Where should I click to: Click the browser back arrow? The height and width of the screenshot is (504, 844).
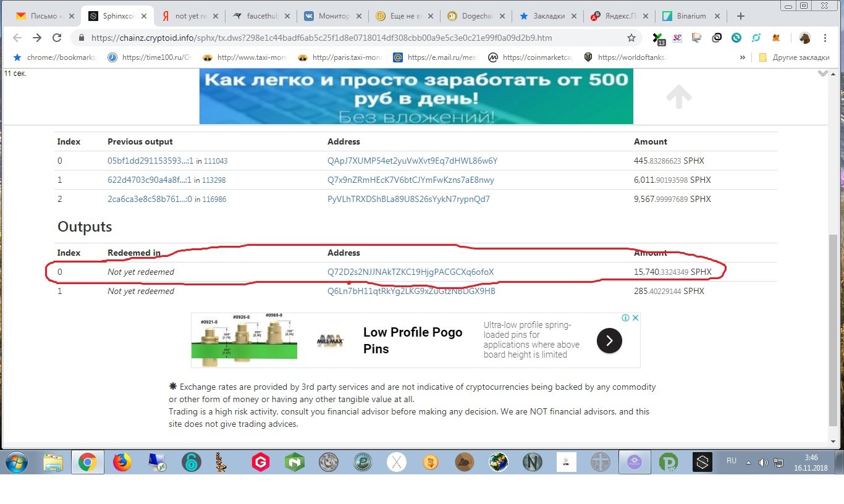pyautogui.click(x=17, y=38)
